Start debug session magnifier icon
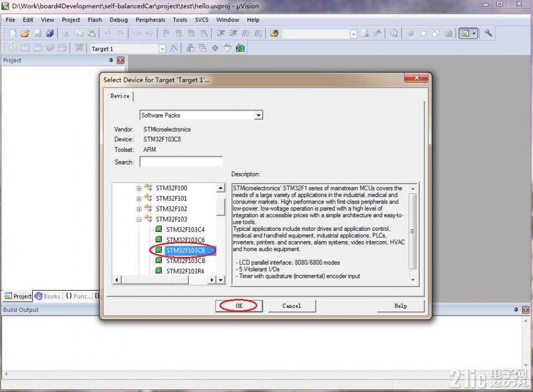533x392 pixels. click(x=394, y=33)
